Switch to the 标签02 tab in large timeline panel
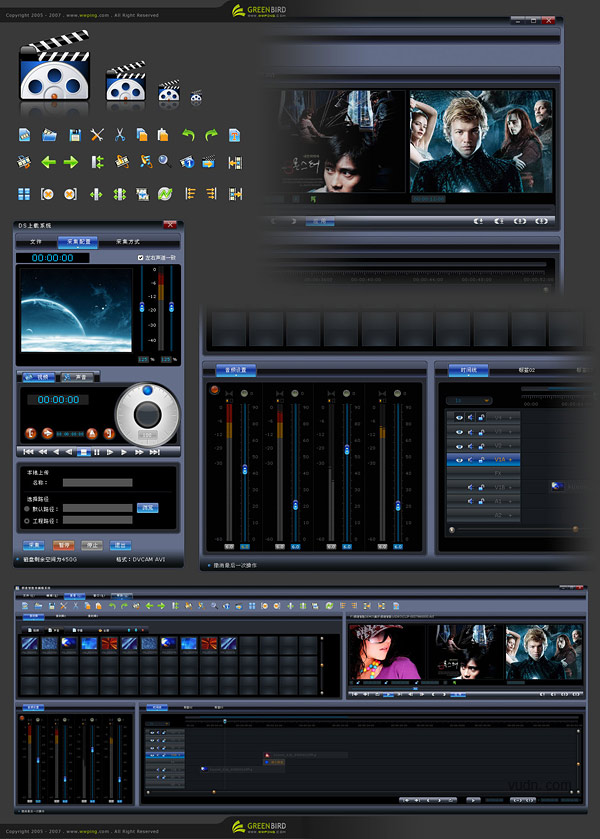The height and width of the screenshot is (839, 600). click(x=526, y=370)
